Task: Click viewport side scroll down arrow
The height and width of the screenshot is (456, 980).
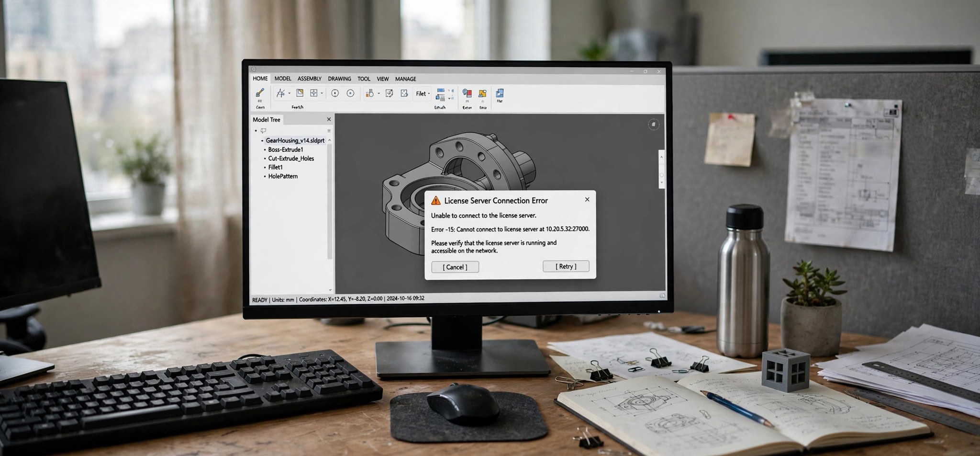Action: pos(662,182)
